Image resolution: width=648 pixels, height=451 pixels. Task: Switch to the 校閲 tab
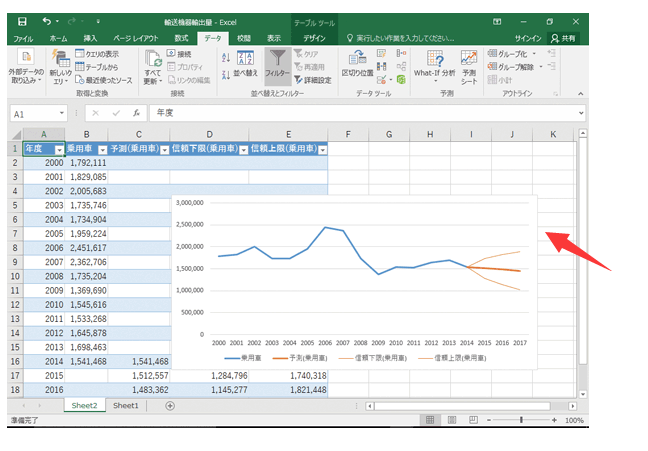(244, 38)
